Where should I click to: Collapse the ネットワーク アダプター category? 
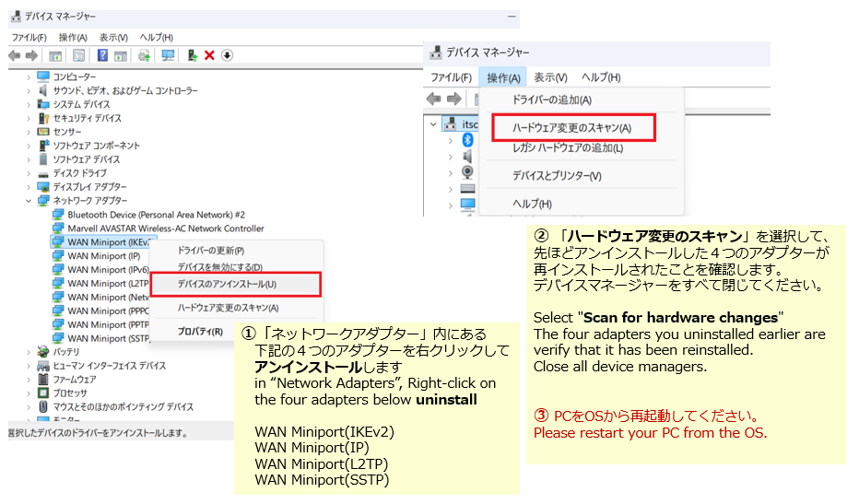[x=29, y=200]
